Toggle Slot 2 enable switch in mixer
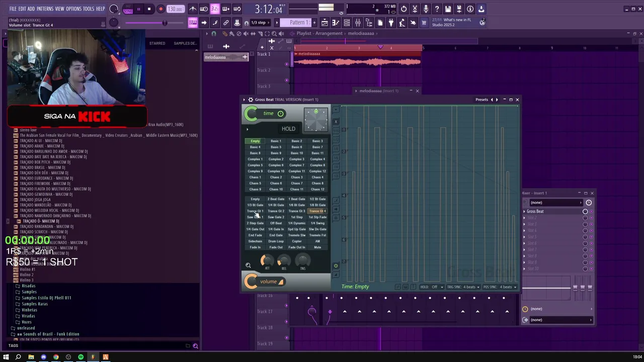 [x=585, y=218]
